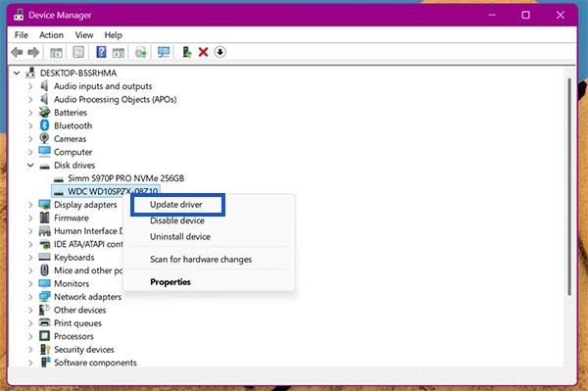Expand the Display adapters chevron
Image resolution: width=588 pixels, height=391 pixels.
coord(30,205)
